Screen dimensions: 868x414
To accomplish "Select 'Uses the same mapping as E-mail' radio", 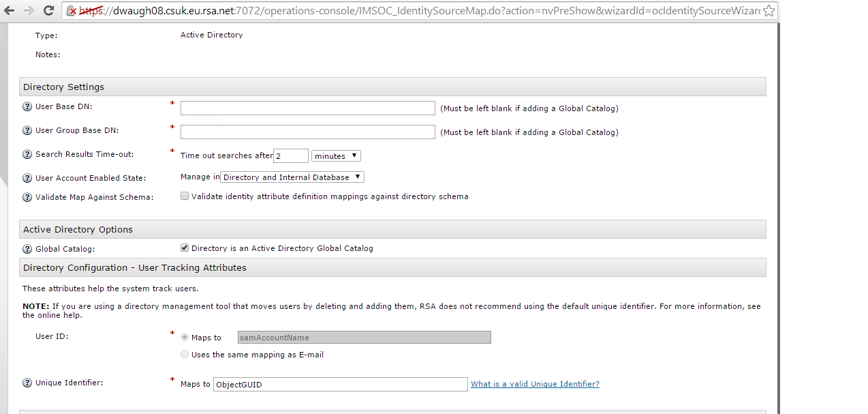I will click(x=185, y=354).
